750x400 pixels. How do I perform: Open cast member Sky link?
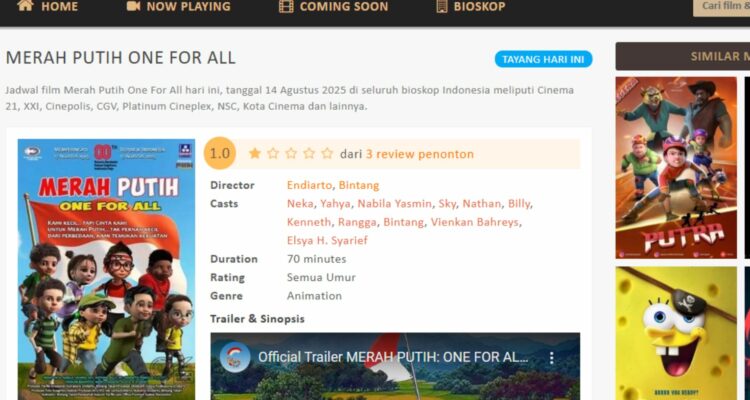click(x=447, y=204)
